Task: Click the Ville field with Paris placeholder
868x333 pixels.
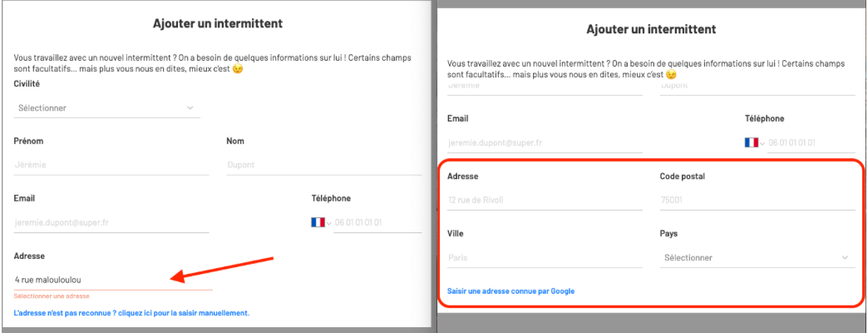Action: point(545,257)
